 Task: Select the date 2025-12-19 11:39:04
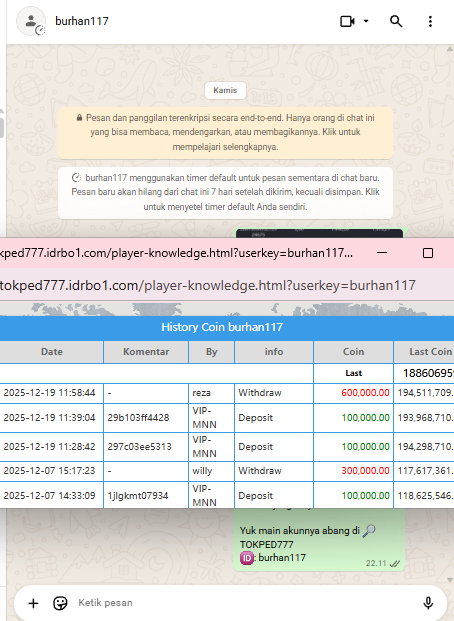tap(50, 418)
